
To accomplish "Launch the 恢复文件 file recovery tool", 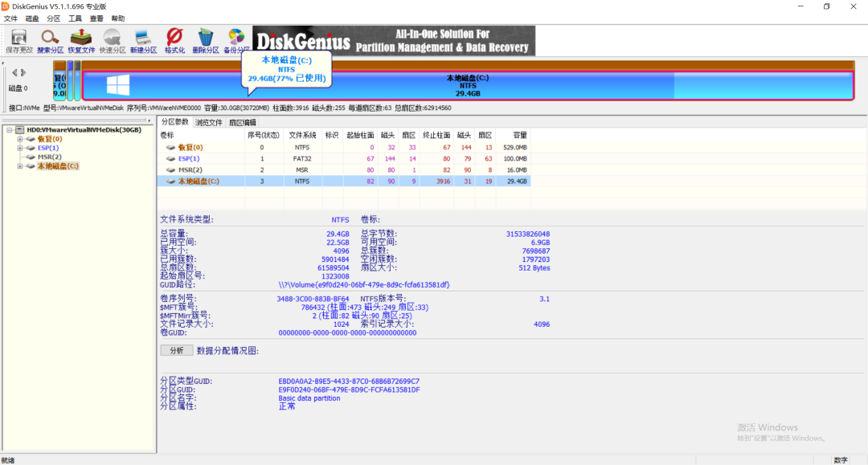I will tap(81, 40).
